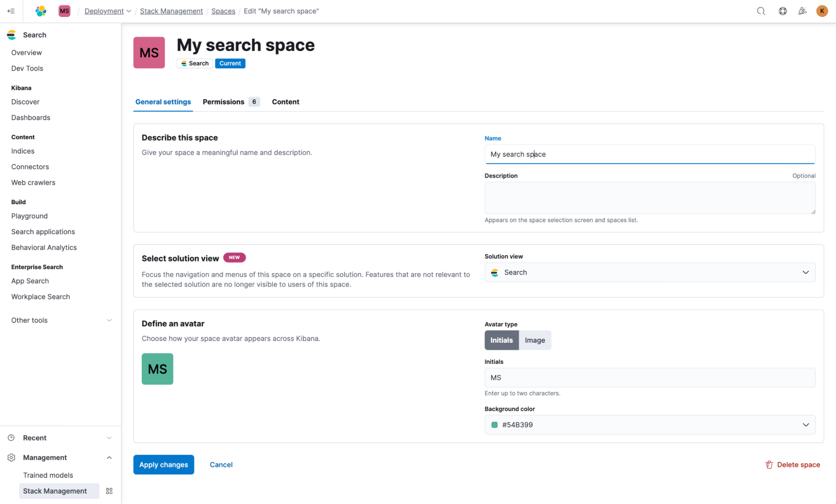Click the Cancel button

point(221,465)
